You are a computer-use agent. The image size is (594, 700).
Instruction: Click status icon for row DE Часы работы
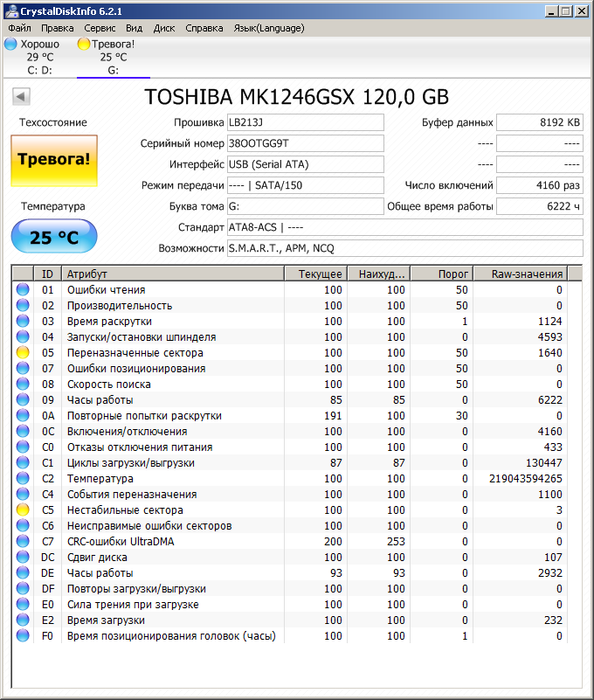click(23, 572)
